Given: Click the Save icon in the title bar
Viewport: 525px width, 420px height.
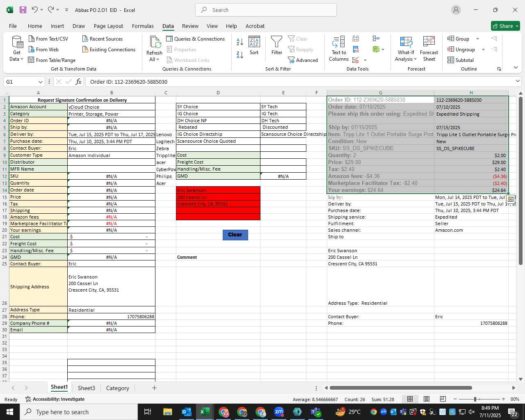Looking at the screenshot, I should point(23,10).
